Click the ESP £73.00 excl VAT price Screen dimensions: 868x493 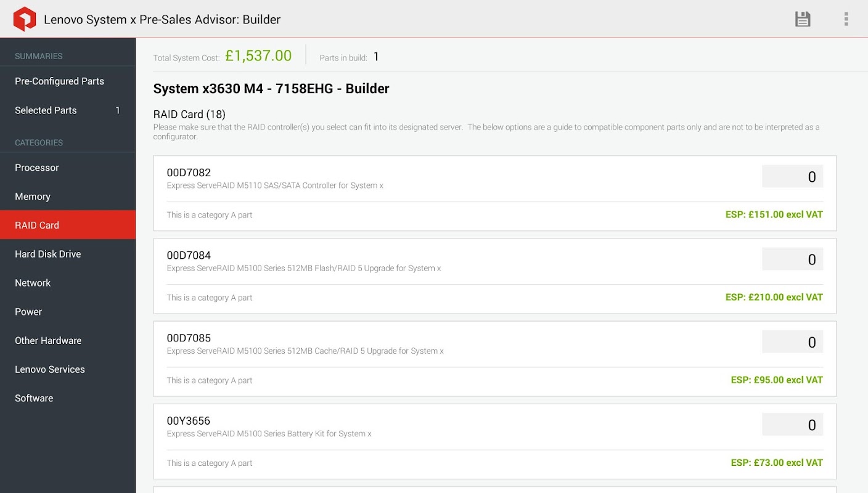coord(777,462)
